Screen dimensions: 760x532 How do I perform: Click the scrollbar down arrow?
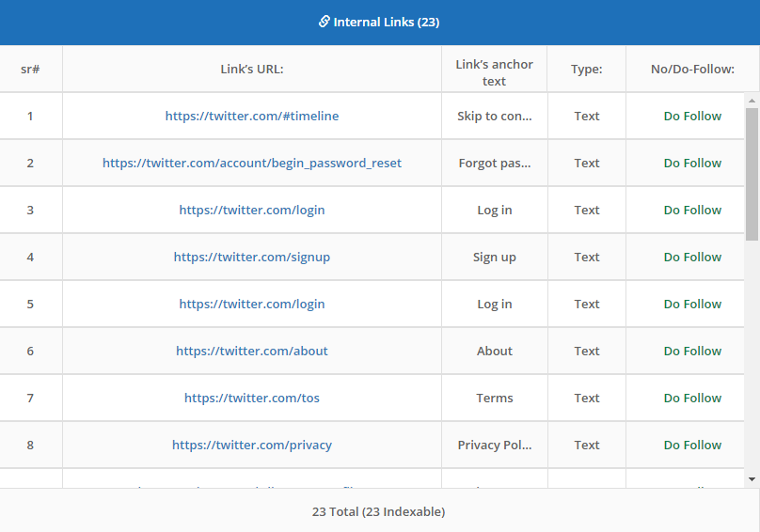click(x=752, y=479)
